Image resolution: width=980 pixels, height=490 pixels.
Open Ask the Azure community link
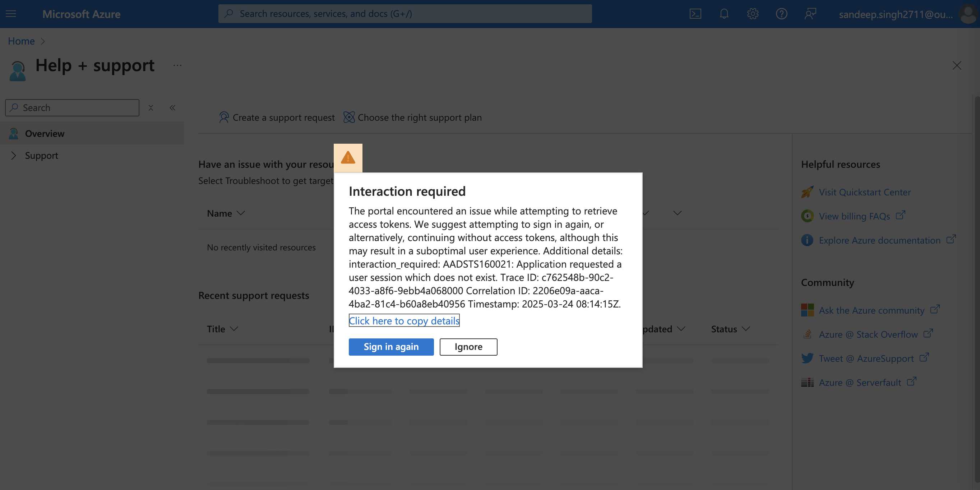(x=872, y=310)
